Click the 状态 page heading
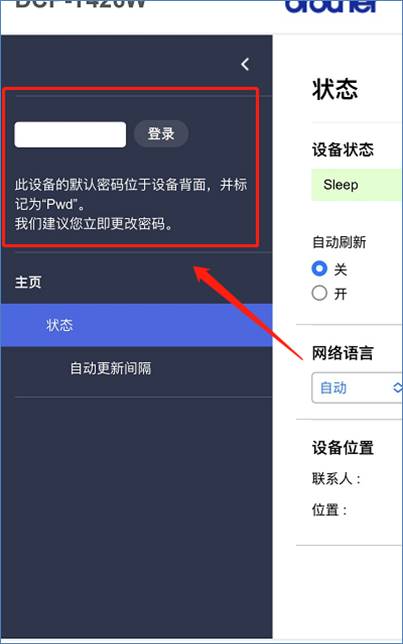The image size is (403, 644). point(335,89)
